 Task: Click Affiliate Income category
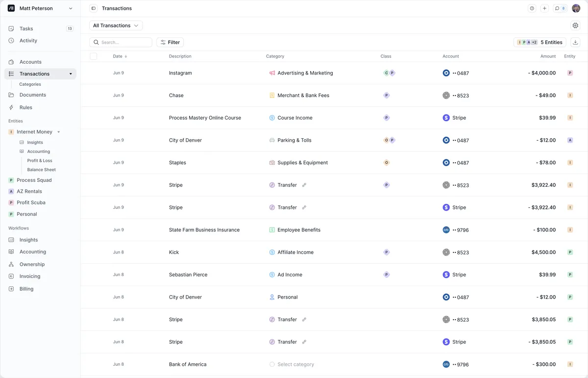[x=291, y=252]
